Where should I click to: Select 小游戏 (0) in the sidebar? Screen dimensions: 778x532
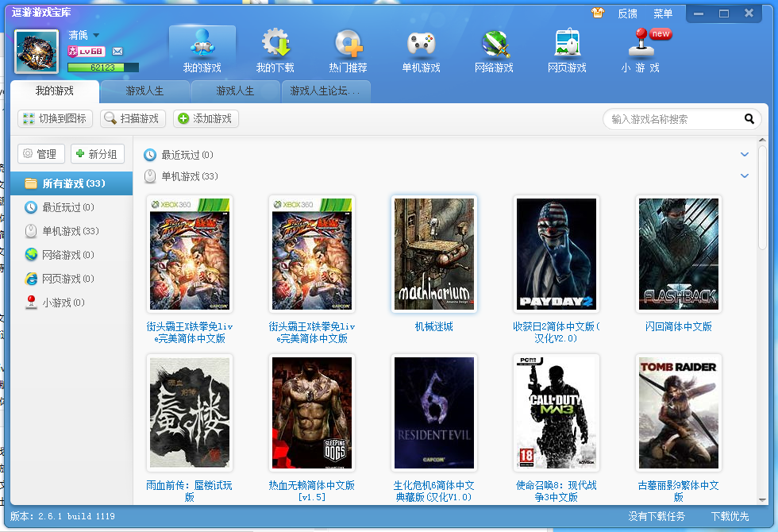[x=71, y=303]
